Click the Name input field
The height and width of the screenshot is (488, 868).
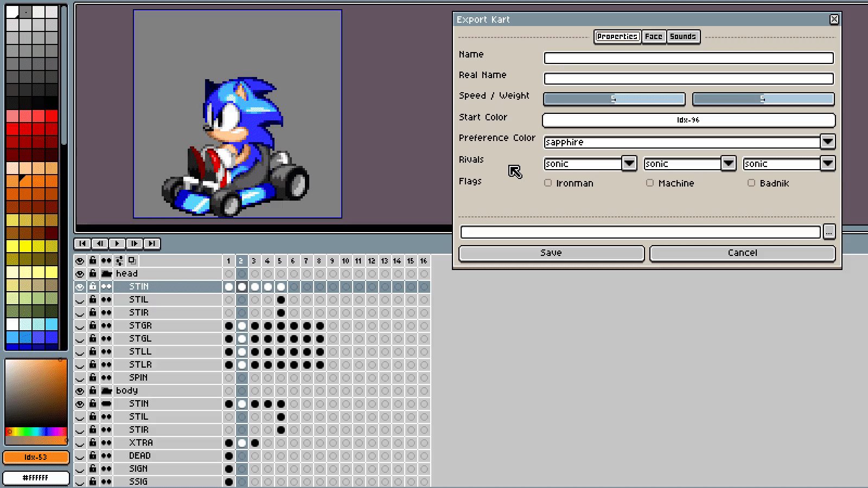(x=689, y=58)
